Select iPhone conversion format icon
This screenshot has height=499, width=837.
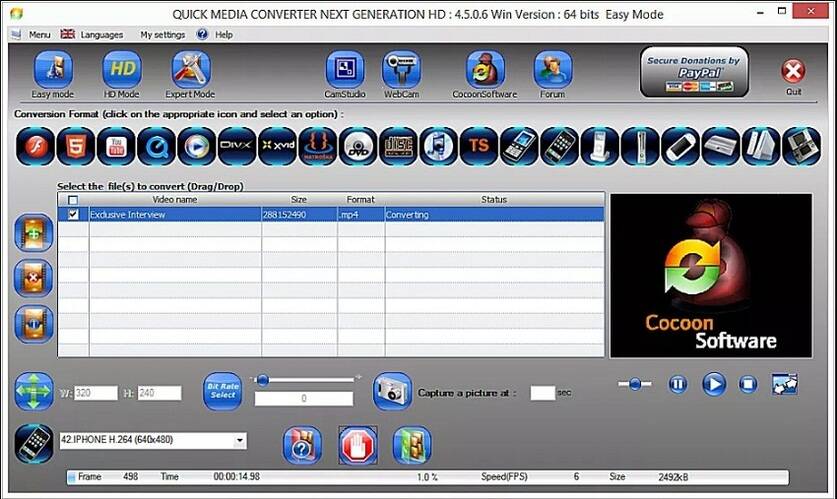pyautogui.click(x=559, y=146)
